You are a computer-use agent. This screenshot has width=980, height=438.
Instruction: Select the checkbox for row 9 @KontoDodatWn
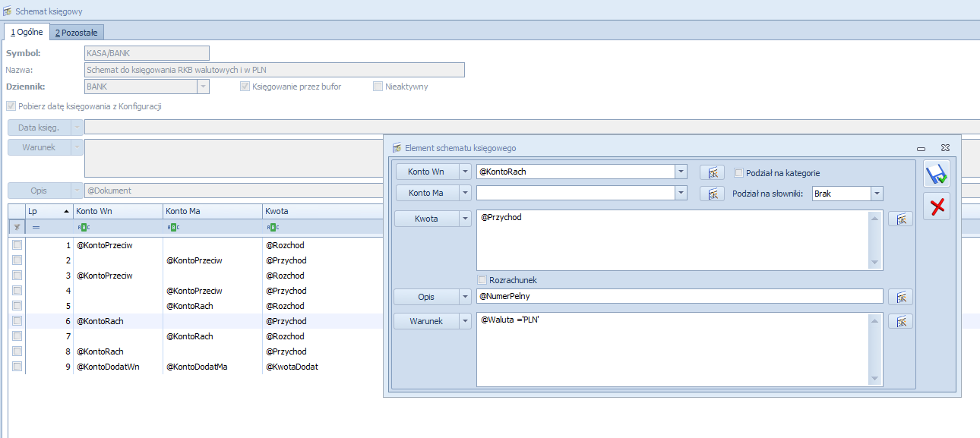tap(17, 367)
